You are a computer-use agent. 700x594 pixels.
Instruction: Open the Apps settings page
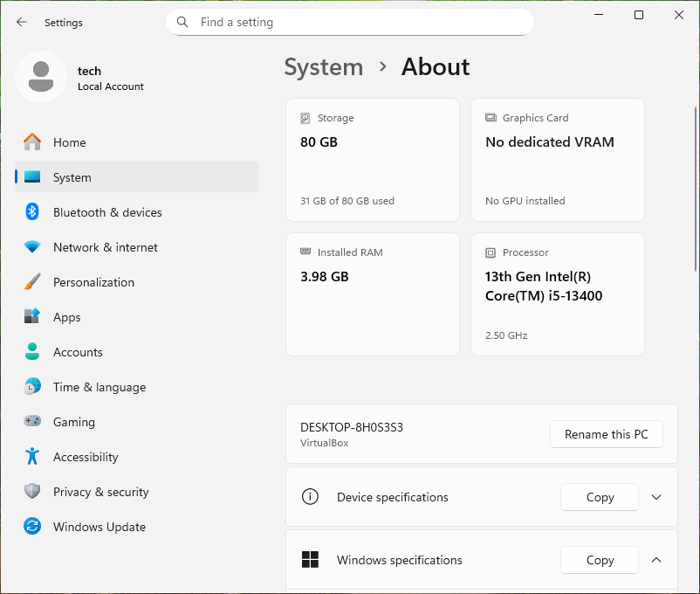[x=137, y=316]
